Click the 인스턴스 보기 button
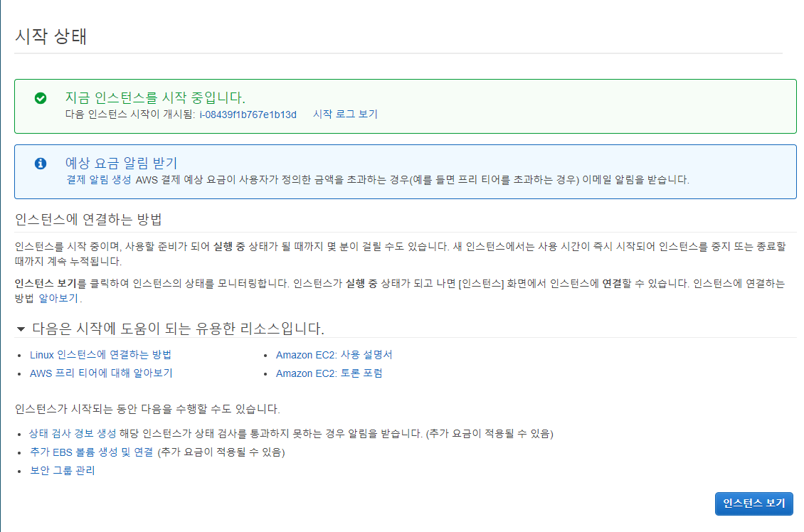 tap(753, 504)
